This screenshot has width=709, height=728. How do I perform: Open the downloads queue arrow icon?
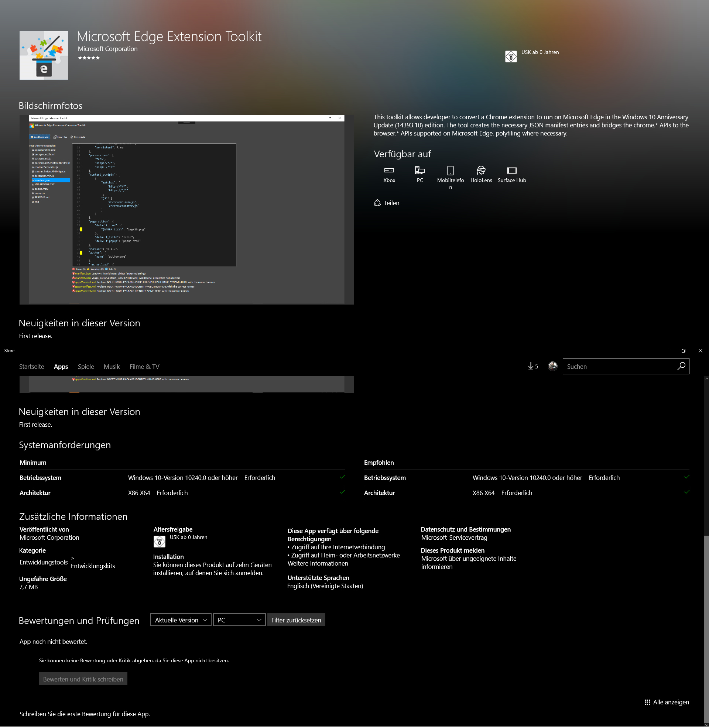click(x=531, y=367)
